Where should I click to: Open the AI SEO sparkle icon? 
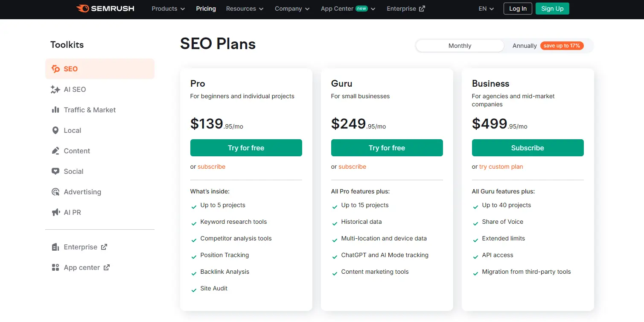coord(55,89)
